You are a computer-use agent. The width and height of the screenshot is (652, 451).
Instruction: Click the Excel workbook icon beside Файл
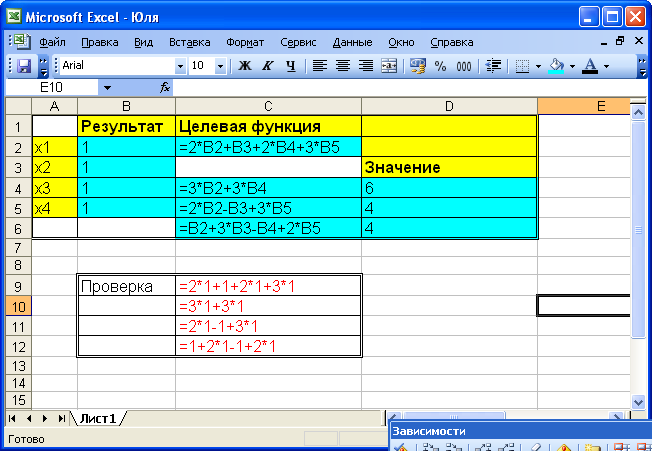22,42
